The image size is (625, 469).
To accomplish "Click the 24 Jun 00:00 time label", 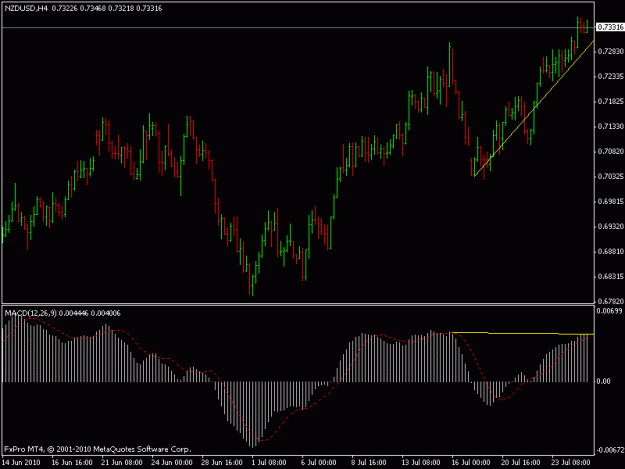I will (x=172, y=463).
